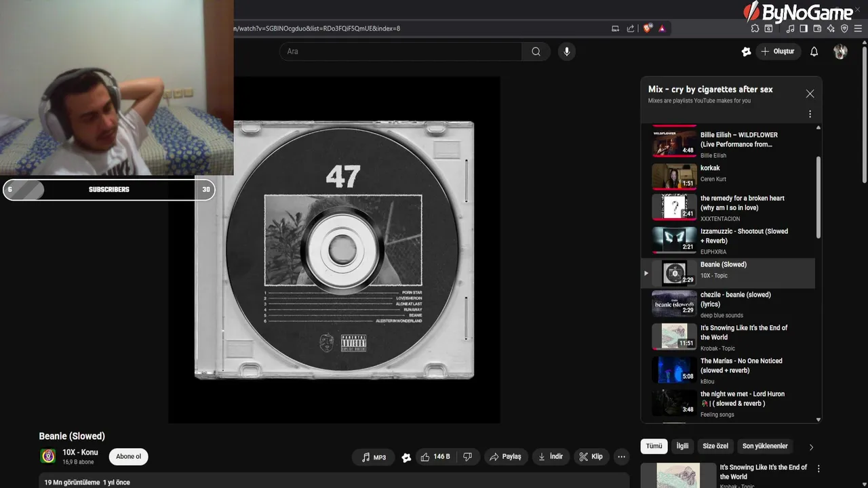The width and height of the screenshot is (868, 488).
Task: Open the media control music-note icon in toolbar
Action: 790,28
